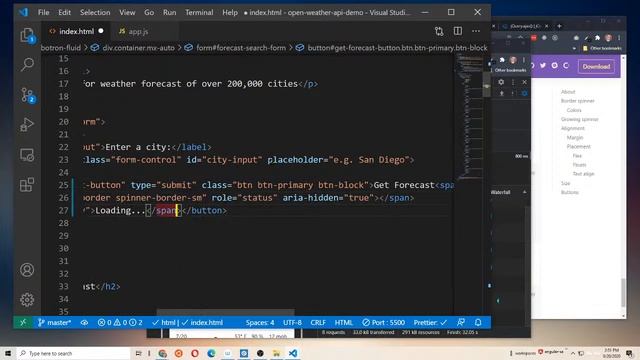Open the Terminal menu
Image resolution: width=640 pixels, height=360 pixels.
199,12
